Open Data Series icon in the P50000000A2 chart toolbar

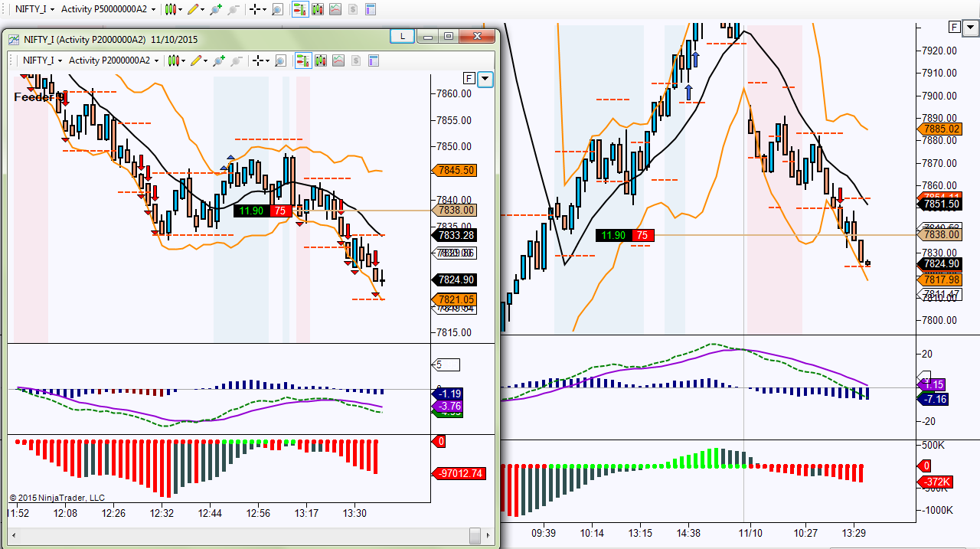[x=318, y=9]
